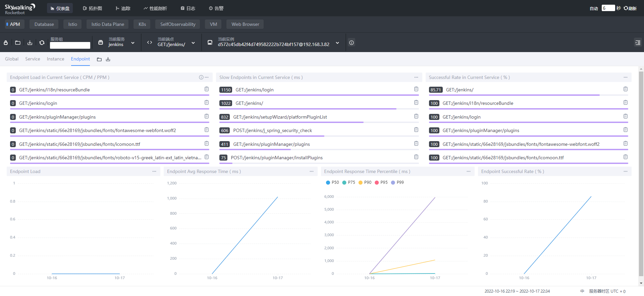Open more options for Endpoint Load chart
The width and height of the screenshot is (644, 296).
coord(154,171)
